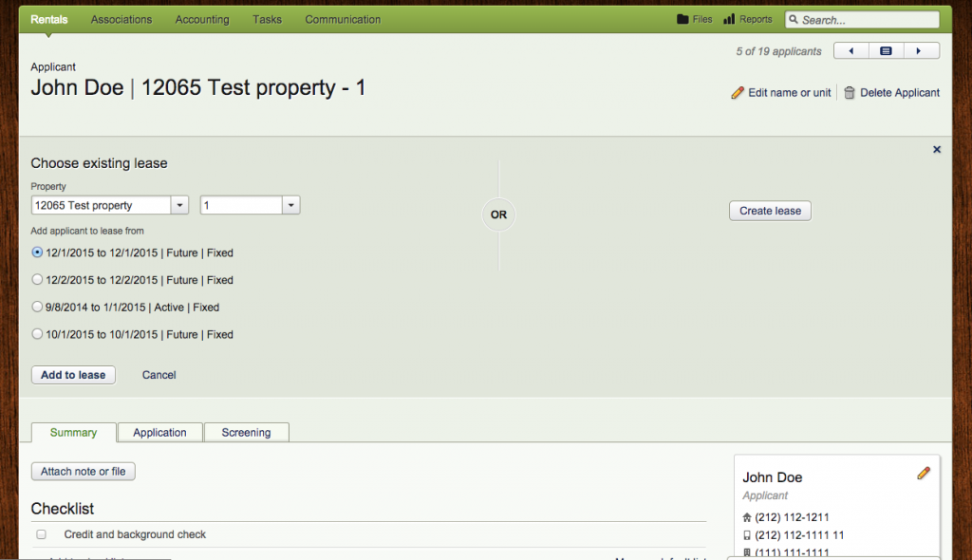Open the Accounting menu
The image size is (972, 560).
click(x=201, y=19)
